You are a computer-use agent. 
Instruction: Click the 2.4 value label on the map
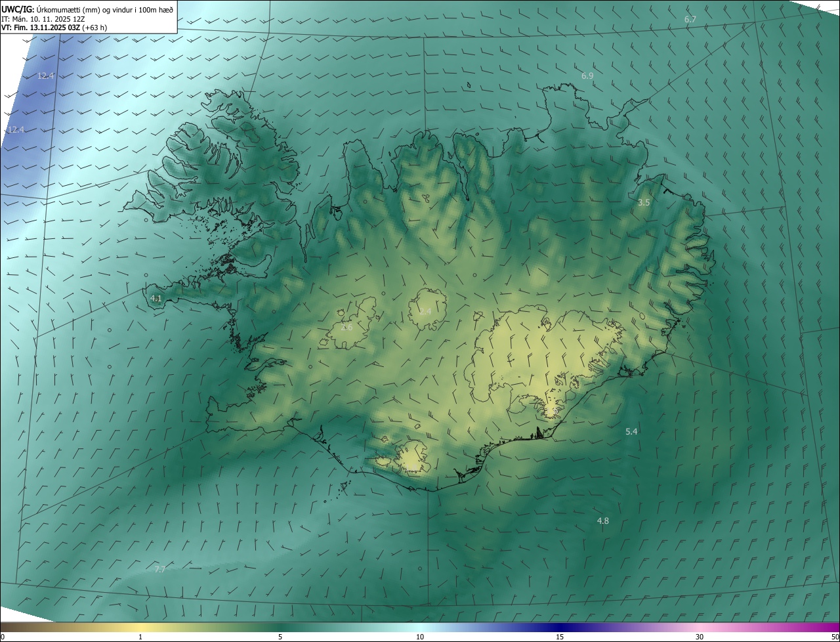425,311
